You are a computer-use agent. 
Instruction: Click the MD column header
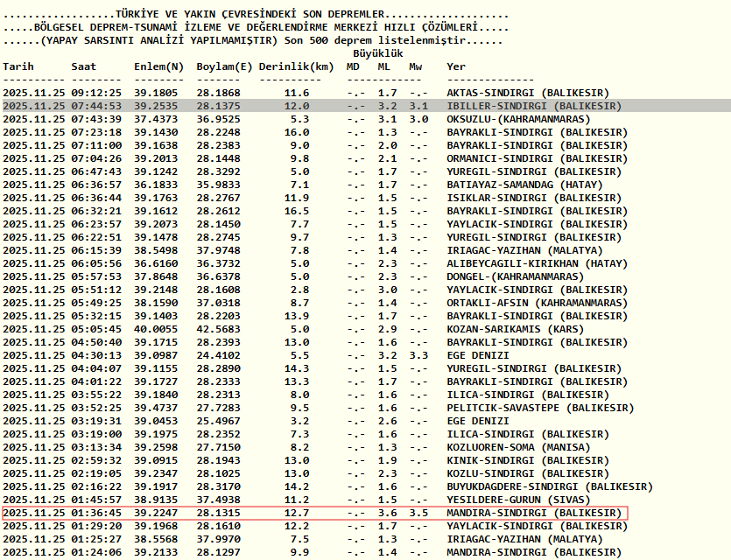point(353,66)
